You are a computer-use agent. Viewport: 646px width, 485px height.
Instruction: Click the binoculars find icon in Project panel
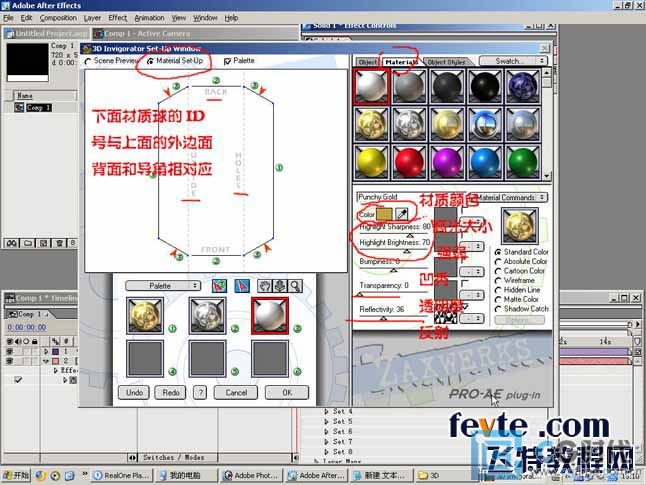[12, 243]
